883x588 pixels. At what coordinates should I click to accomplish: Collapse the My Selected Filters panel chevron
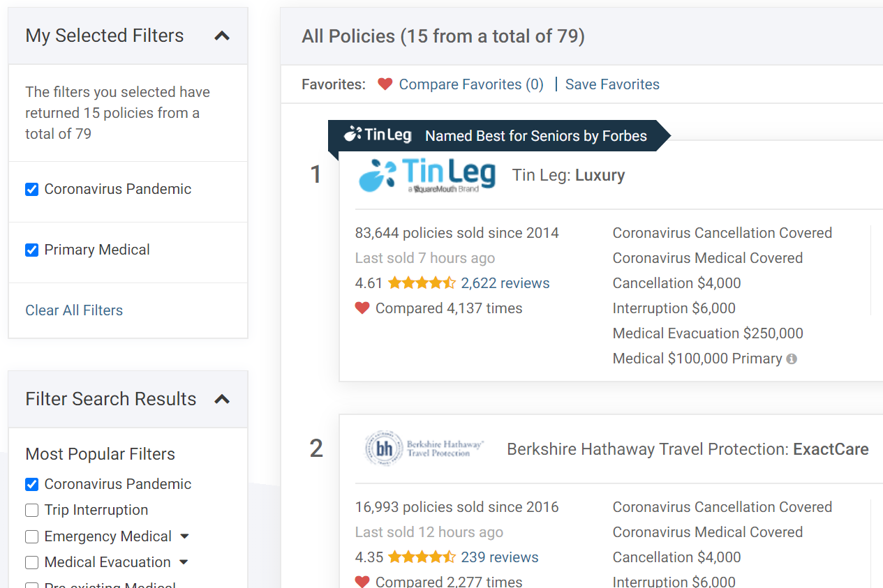(222, 36)
